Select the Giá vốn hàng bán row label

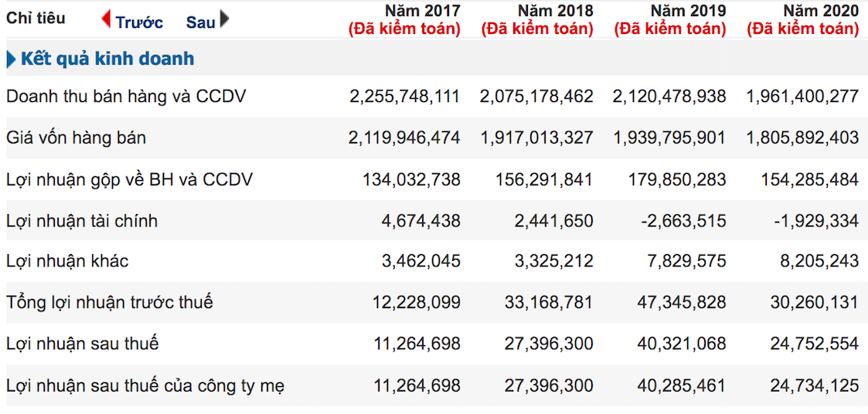(76, 138)
